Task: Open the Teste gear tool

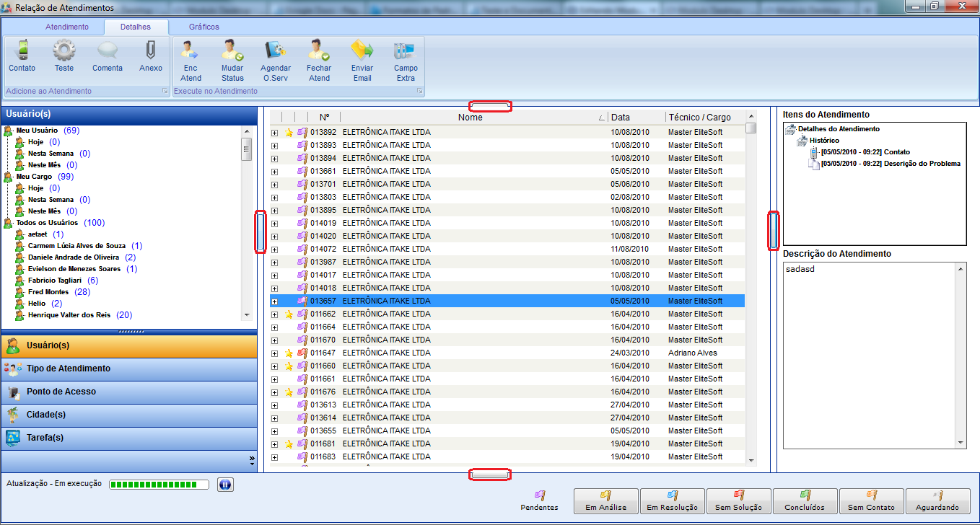Action: 64,52
